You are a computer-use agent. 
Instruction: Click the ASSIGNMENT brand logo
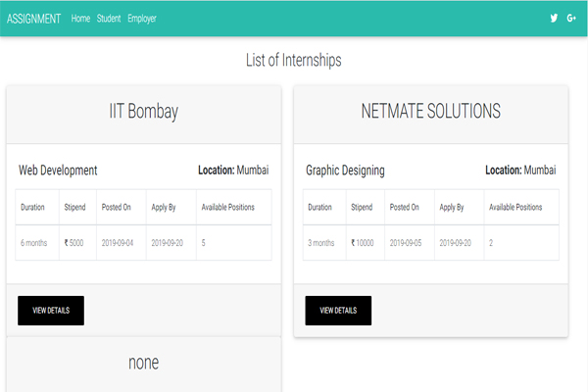click(x=33, y=19)
